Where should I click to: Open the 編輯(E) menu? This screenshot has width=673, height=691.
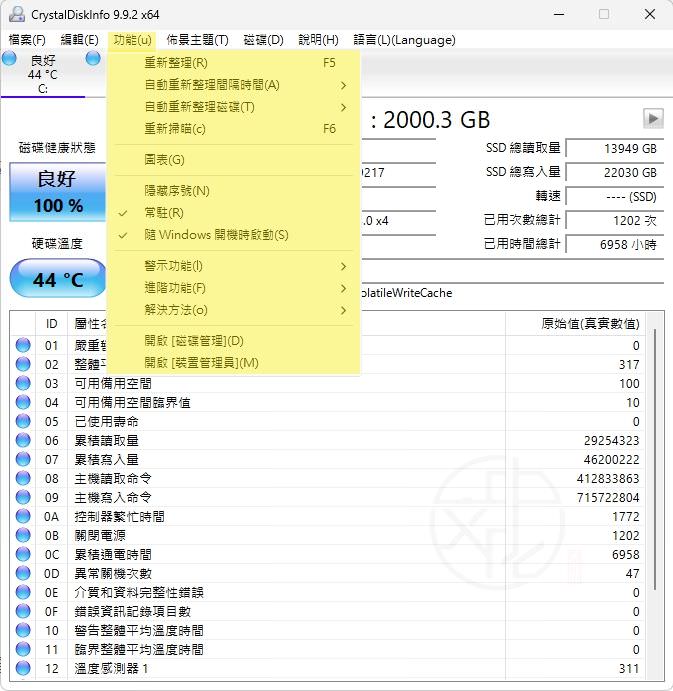point(79,40)
